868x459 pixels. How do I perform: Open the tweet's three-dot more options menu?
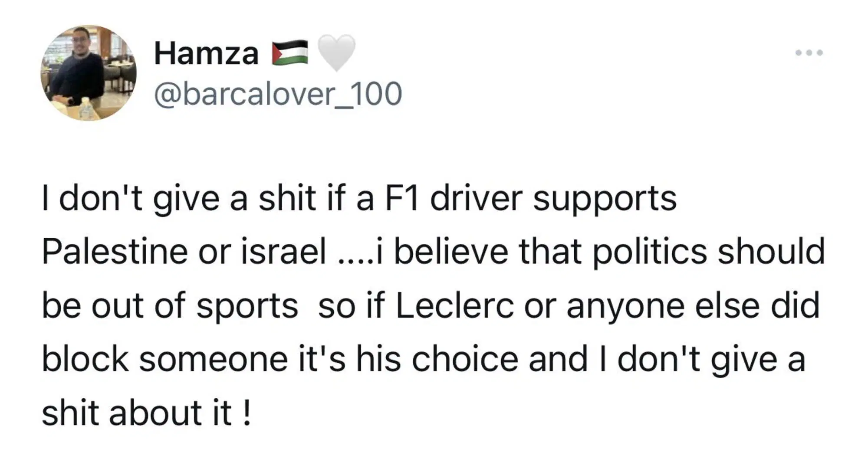click(x=809, y=53)
